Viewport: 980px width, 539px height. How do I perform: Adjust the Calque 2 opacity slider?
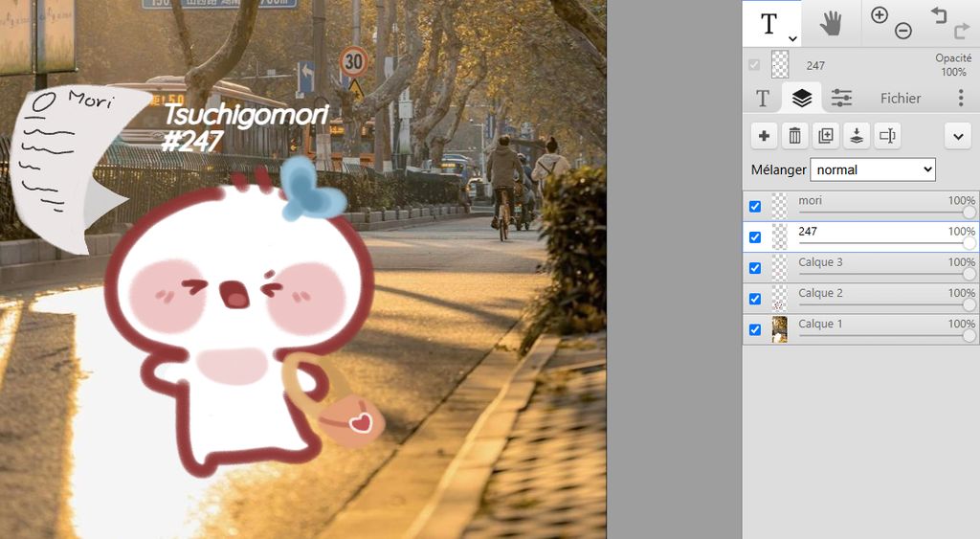coord(887,304)
